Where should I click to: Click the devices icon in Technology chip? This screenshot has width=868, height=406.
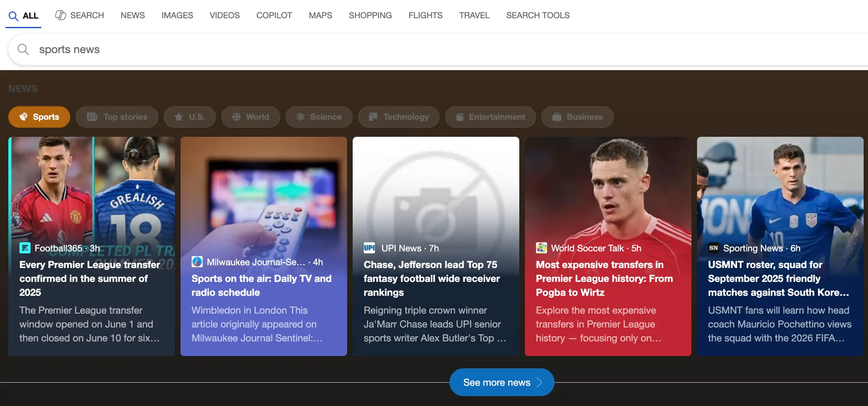click(373, 117)
